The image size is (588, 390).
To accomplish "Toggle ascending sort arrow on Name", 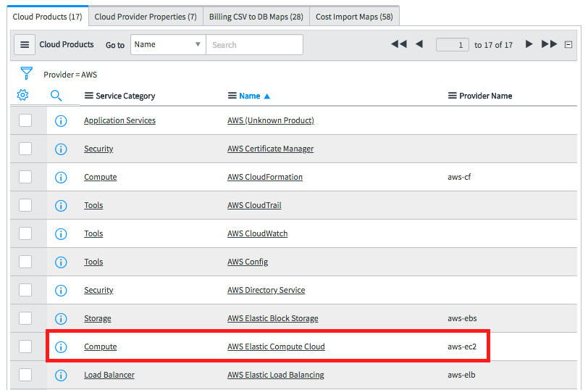I will (267, 96).
